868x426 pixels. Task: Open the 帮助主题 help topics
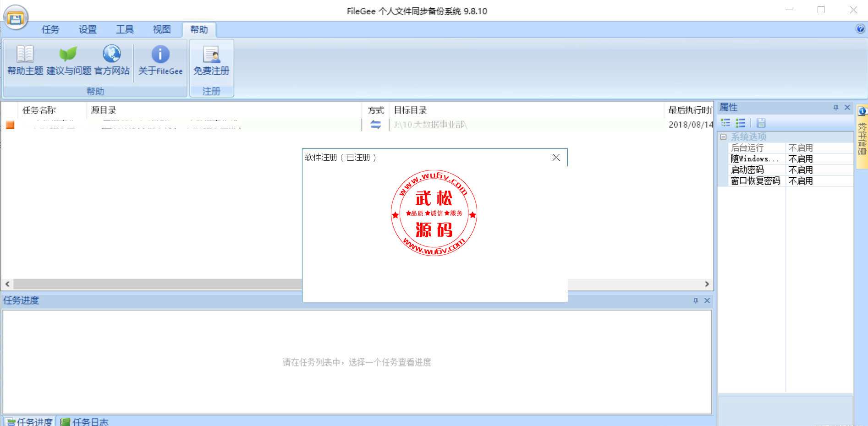[25, 60]
